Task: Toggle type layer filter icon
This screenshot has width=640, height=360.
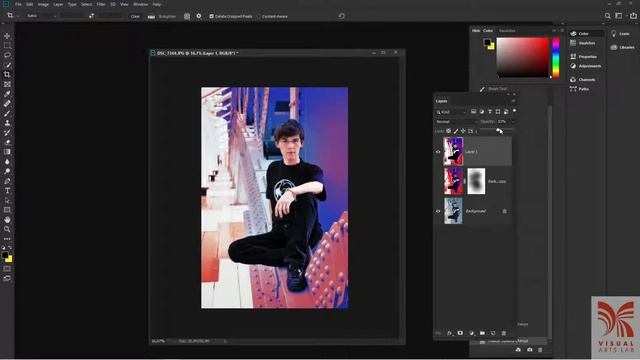Action: click(x=490, y=111)
